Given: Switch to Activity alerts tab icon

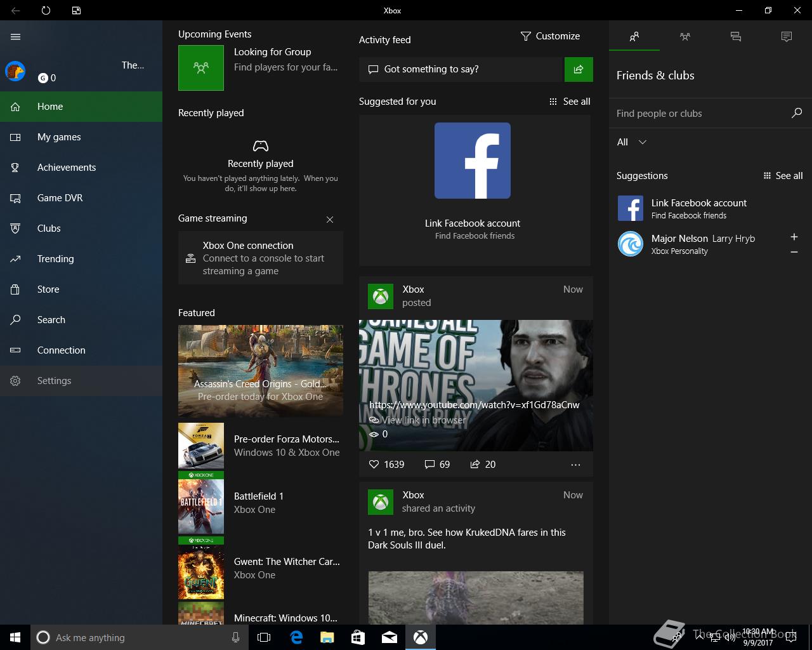Looking at the screenshot, I should tap(787, 37).
